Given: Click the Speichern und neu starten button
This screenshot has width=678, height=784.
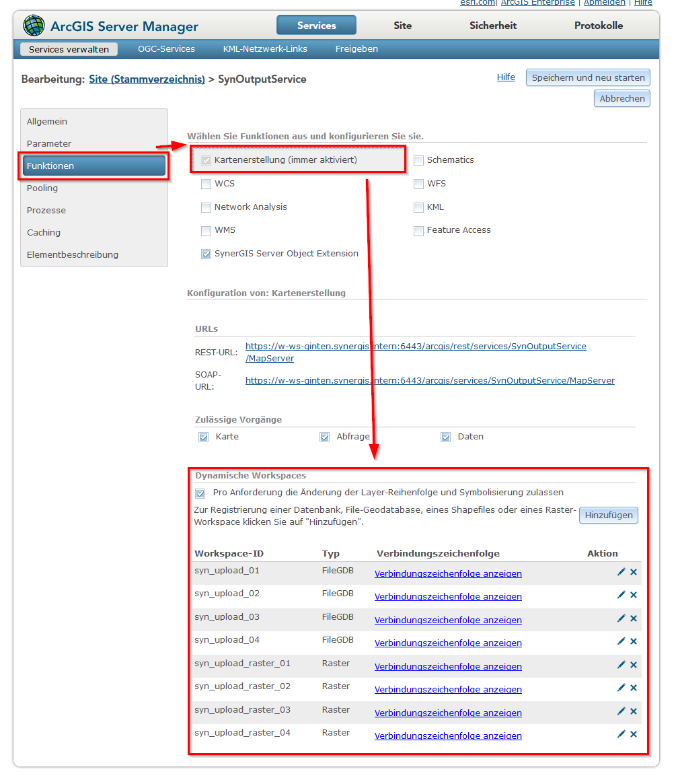Looking at the screenshot, I should (x=588, y=77).
